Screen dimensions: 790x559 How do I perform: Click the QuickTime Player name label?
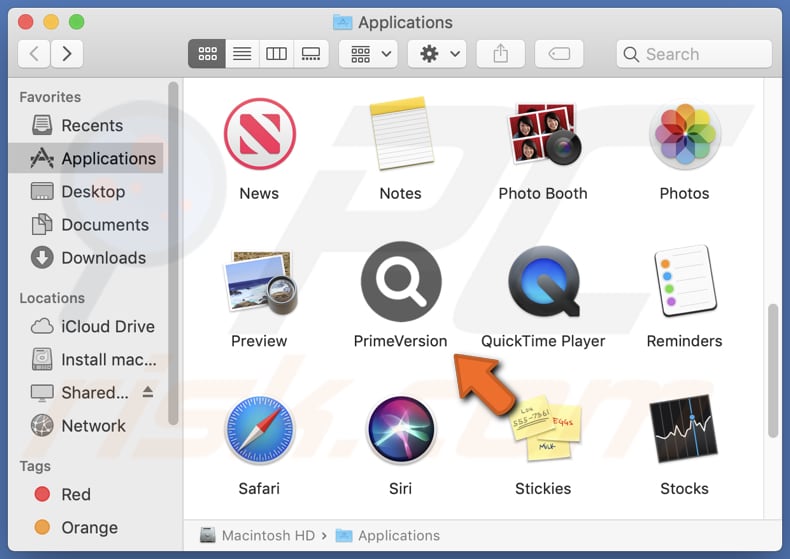tap(543, 341)
